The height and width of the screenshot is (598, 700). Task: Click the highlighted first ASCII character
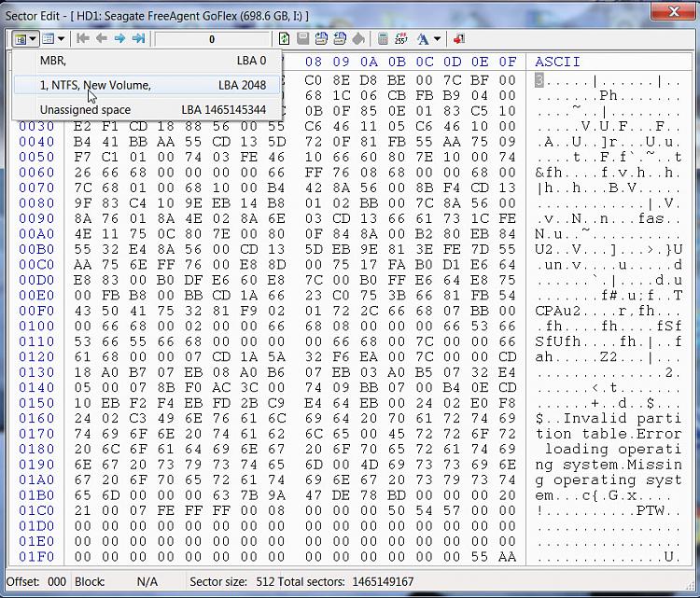click(x=539, y=80)
